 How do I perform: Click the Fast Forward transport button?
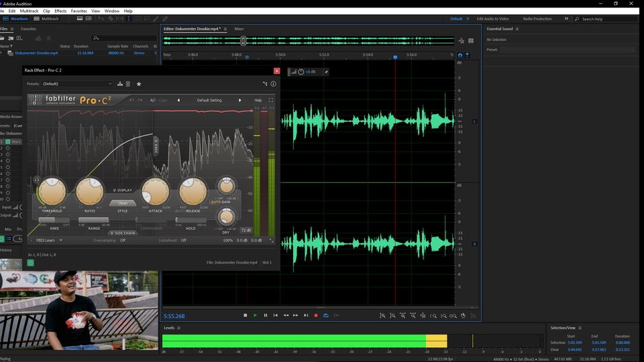point(296,315)
